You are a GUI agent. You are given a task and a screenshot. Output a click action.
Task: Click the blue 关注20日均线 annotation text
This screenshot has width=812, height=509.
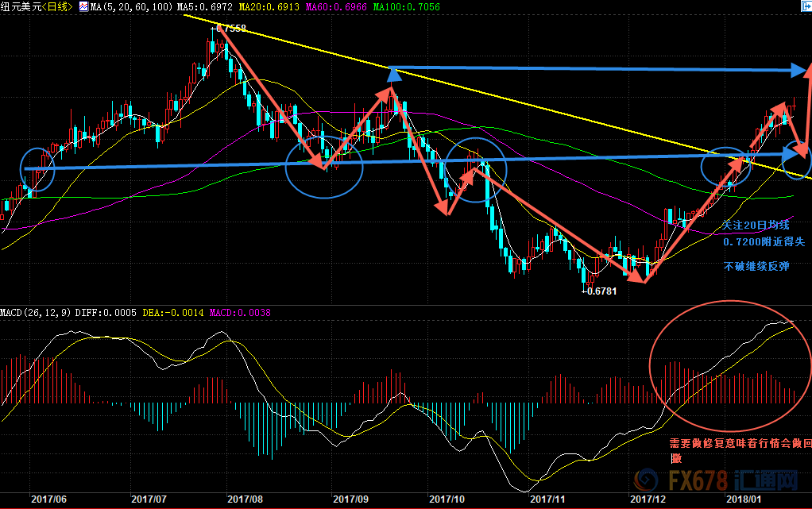(759, 226)
